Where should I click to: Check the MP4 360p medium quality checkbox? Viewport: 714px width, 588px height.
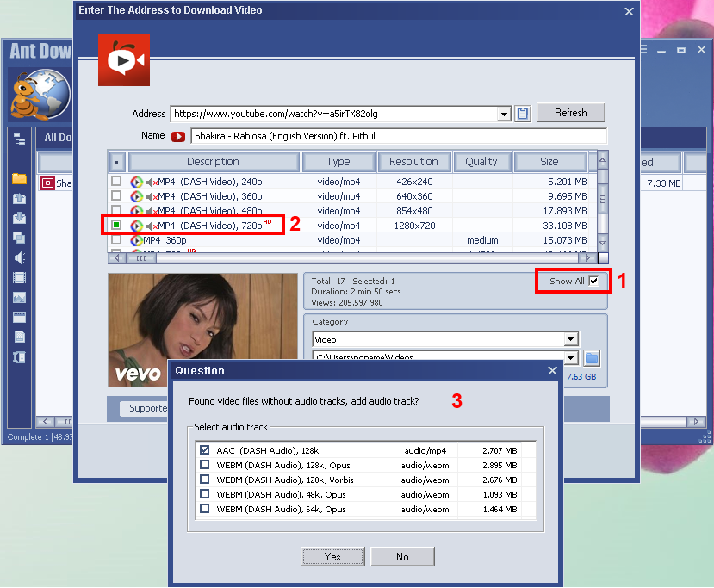click(116, 239)
